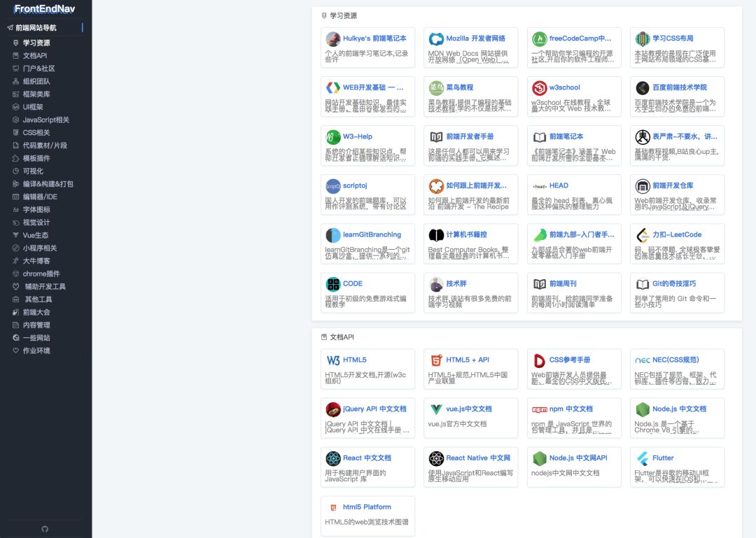Click the w3school red logo icon
Image resolution: width=756 pixels, height=538 pixels.
coord(539,87)
